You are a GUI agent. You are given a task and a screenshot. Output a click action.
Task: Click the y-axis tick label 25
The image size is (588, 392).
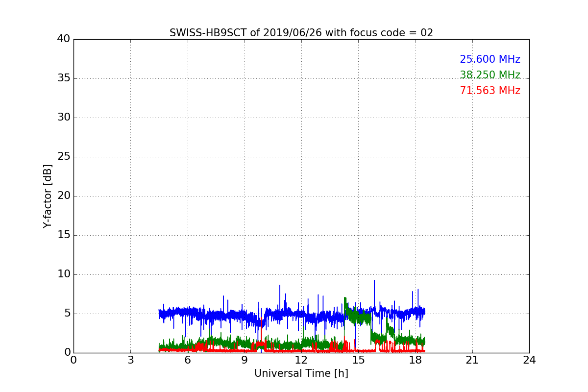pos(64,157)
